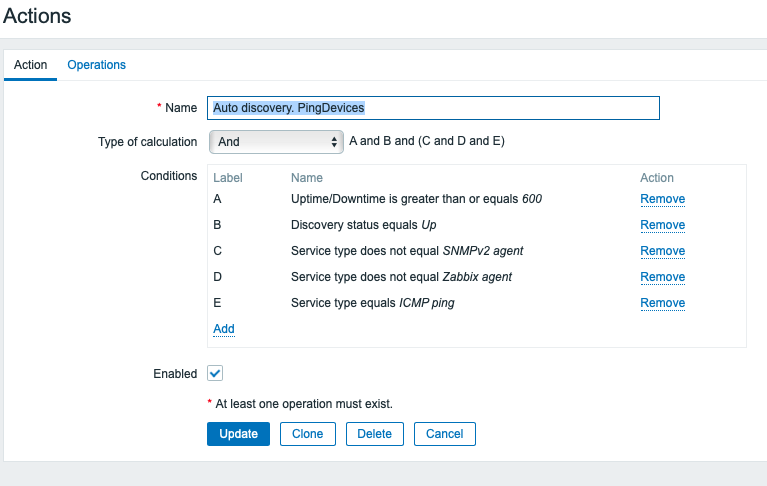Cancel editing the action
This screenshot has width=767, height=486.
click(x=444, y=434)
